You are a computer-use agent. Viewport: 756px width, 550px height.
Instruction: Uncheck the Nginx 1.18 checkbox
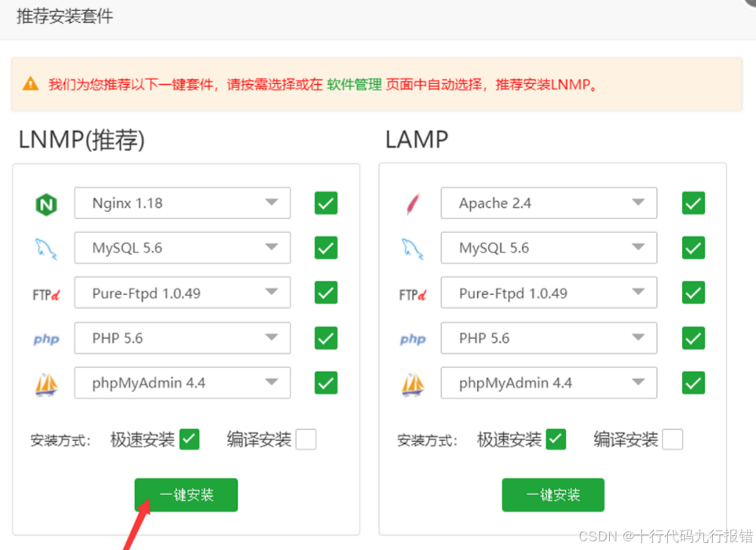point(326,203)
